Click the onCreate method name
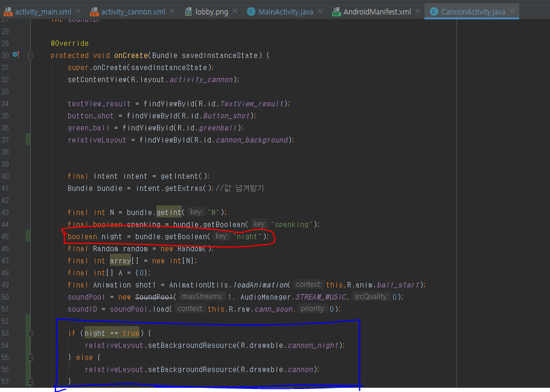 pyautogui.click(x=131, y=56)
